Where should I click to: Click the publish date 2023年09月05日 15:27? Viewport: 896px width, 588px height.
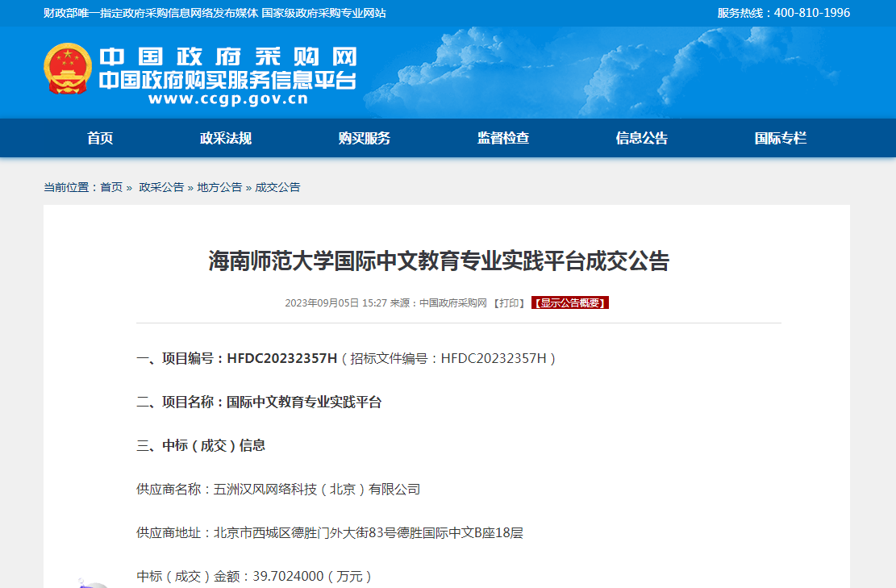(x=336, y=302)
